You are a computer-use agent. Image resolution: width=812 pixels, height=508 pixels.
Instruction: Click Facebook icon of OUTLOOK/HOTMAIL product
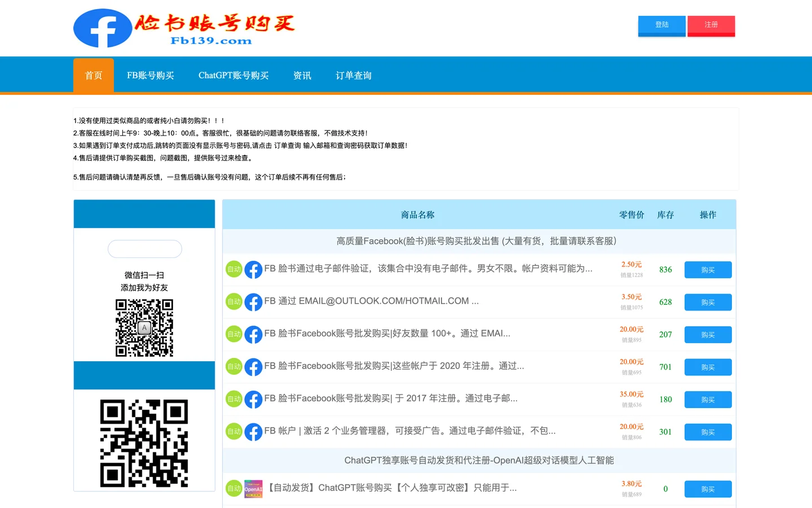click(x=253, y=302)
